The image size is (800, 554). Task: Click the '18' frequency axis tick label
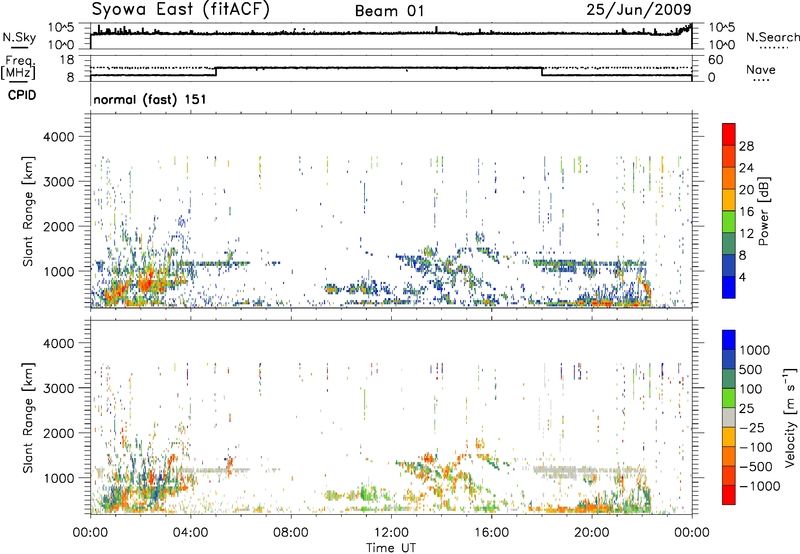click(66, 60)
